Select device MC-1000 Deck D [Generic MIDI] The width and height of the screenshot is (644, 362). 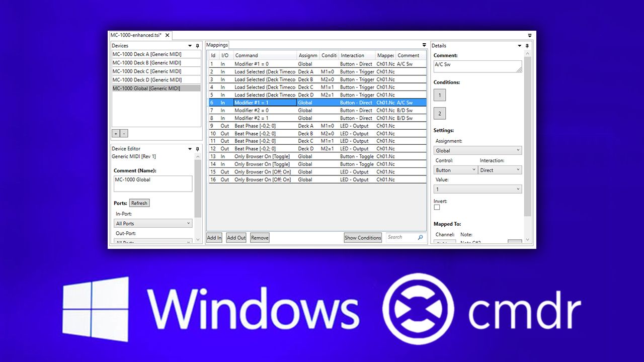point(156,79)
